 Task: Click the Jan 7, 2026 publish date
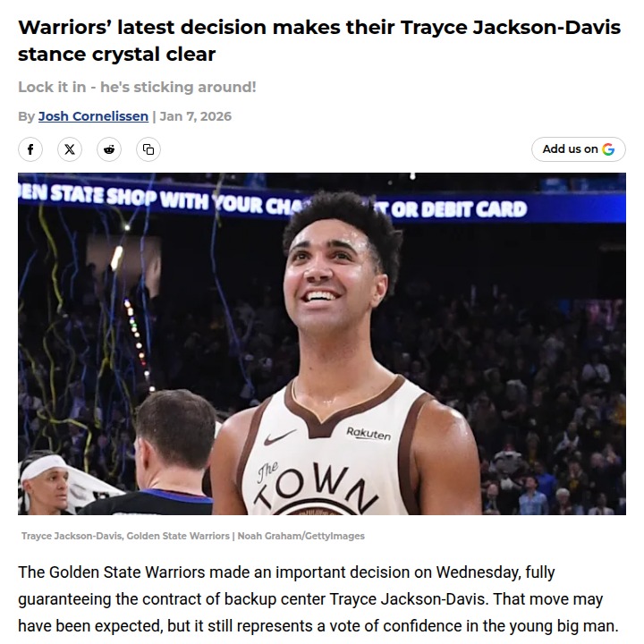[x=196, y=116]
